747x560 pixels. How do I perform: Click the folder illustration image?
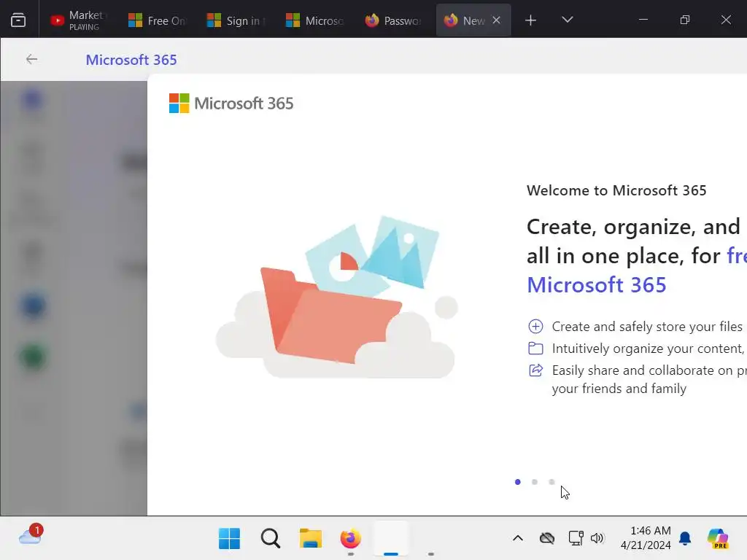pos(336,297)
